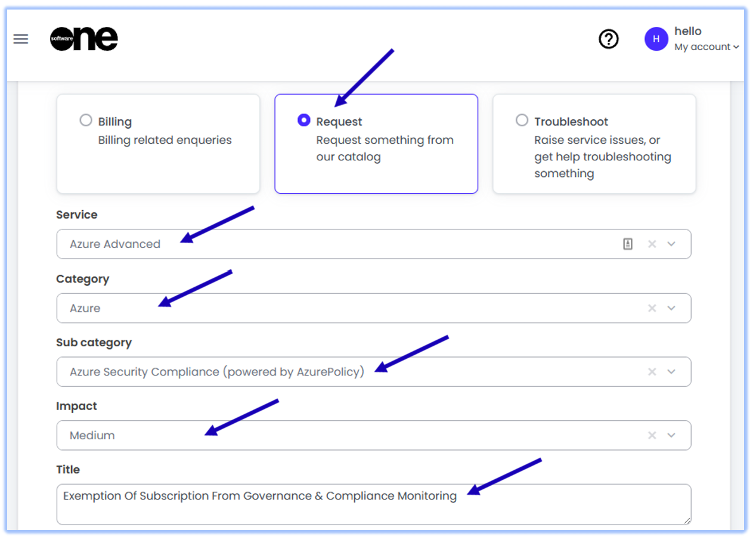Expand the Impact dropdown arrow

click(x=672, y=435)
